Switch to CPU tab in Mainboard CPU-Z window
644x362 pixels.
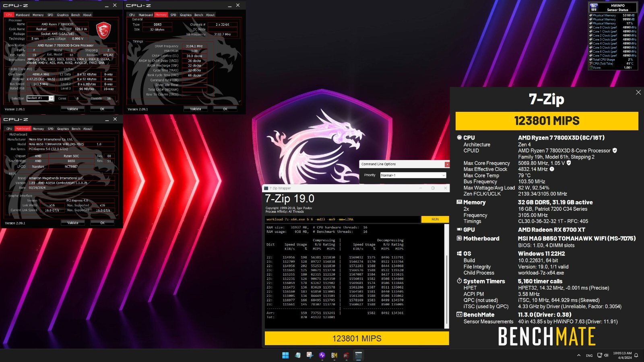click(x=9, y=129)
